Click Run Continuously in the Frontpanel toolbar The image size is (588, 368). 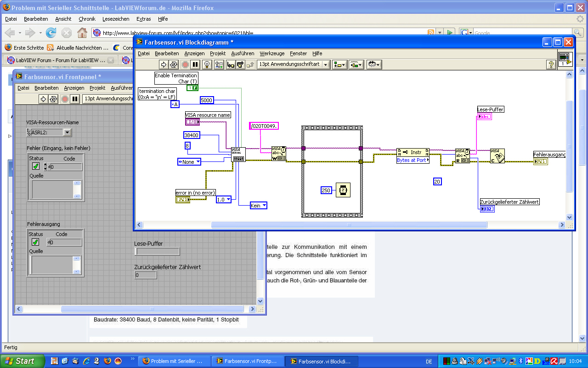pos(54,98)
